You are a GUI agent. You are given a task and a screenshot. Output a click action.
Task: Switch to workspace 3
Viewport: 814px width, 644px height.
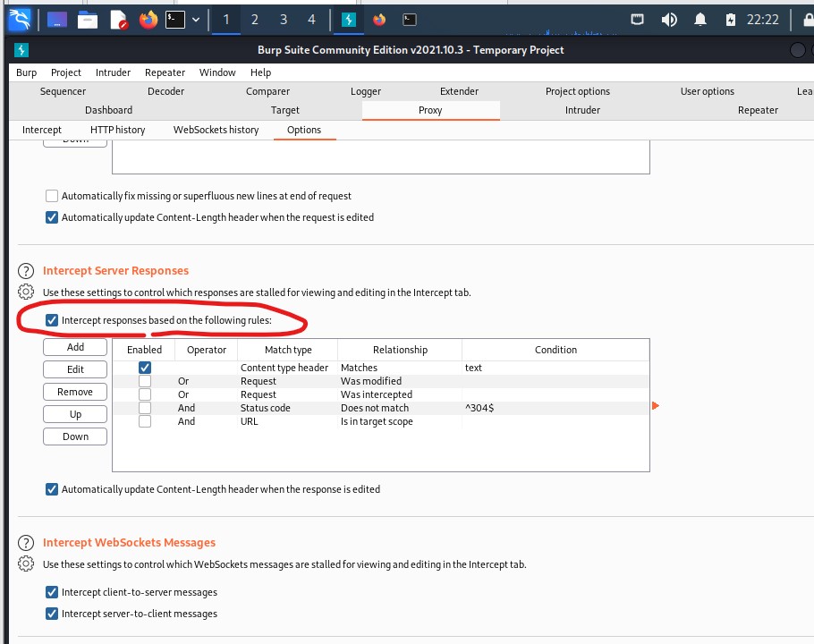[x=284, y=20]
